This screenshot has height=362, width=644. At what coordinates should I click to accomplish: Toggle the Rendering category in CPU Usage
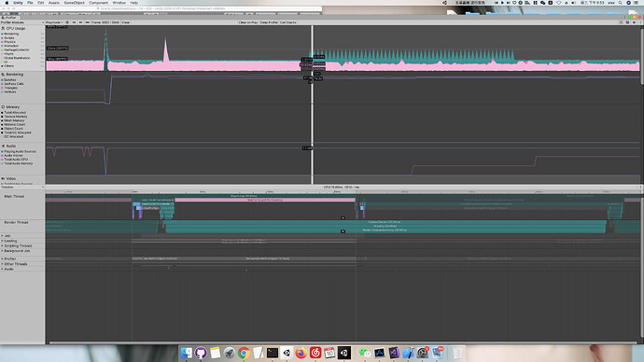[x=11, y=34]
